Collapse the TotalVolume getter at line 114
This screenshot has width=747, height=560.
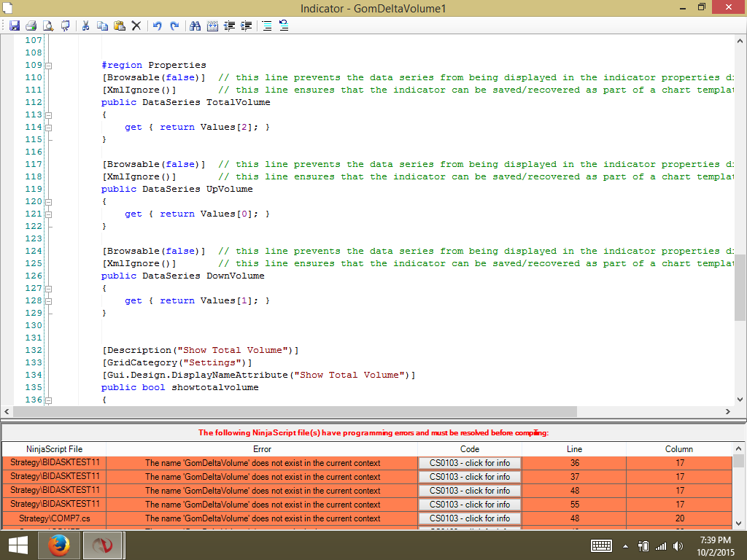(x=49, y=128)
